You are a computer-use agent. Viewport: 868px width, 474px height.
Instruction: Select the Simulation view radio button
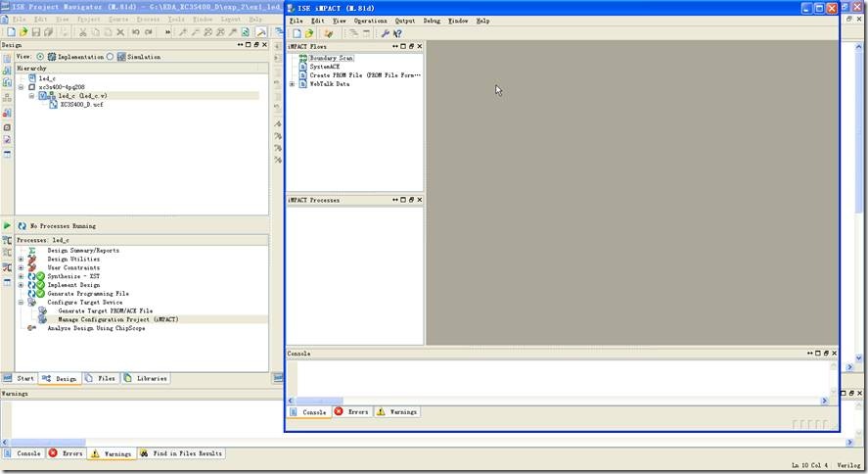point(110,57)
